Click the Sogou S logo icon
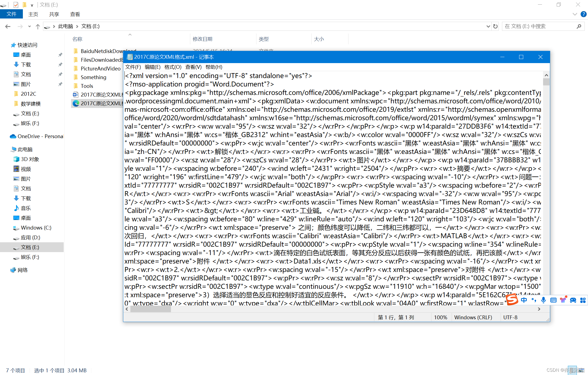588x375 pixels. tap(512, 299)
